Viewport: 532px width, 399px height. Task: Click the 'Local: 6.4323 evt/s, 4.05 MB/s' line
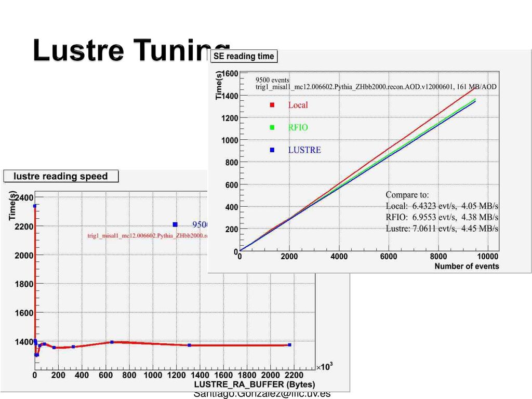(x=442, y=206)
